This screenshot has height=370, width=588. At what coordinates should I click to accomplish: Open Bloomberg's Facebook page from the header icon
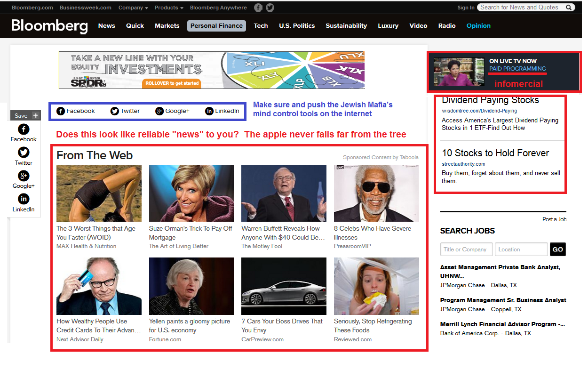pyautogui.click(x=258, y=8)
